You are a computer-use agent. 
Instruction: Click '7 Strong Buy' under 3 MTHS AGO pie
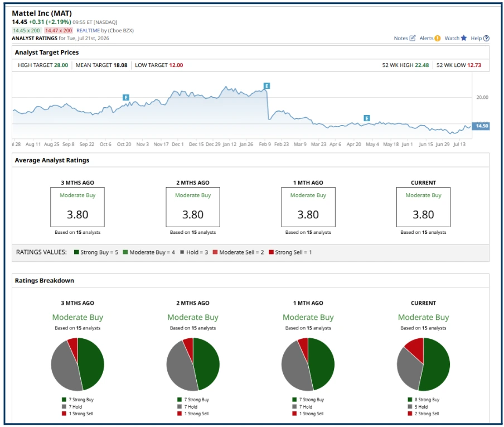77,400
